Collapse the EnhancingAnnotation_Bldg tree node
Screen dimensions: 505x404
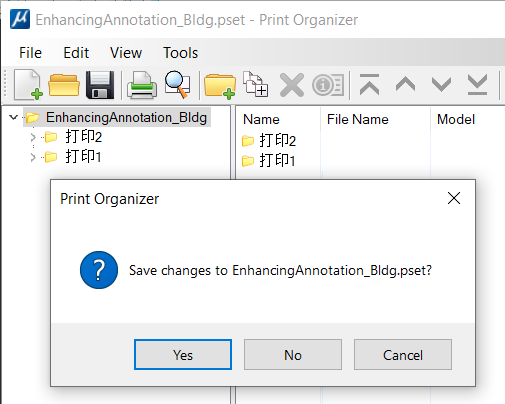coord(14,117)
